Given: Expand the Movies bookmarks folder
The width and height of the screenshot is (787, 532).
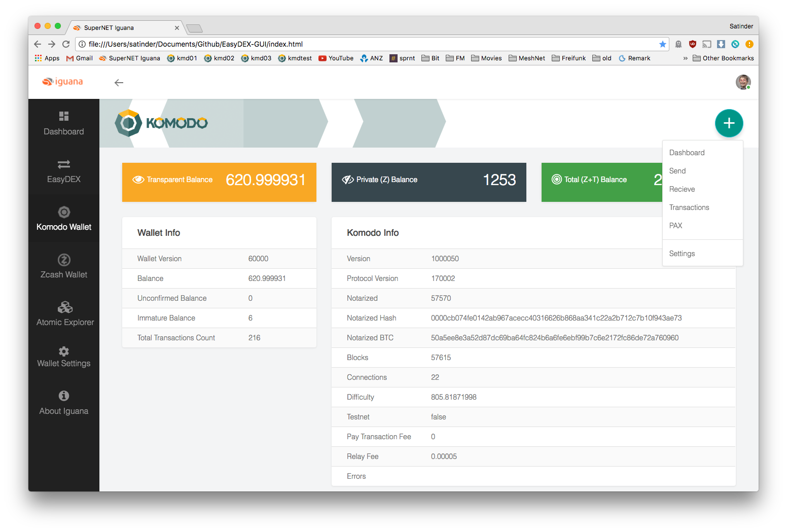Looking at the screenshot, I should (x=487, y=58).
